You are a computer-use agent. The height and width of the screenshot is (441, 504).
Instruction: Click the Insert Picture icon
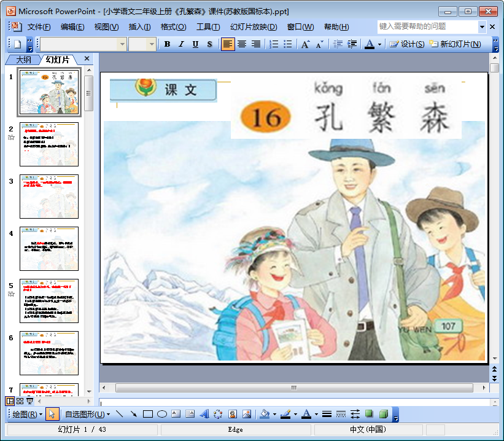tap(247, 414)
